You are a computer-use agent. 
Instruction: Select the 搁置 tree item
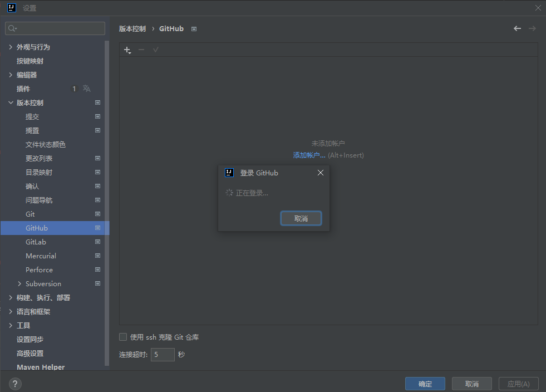(x=32, y=131)
